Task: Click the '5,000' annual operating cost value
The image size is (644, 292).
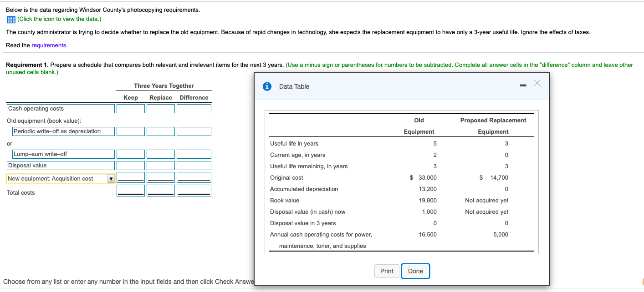Action: point(501,235)
